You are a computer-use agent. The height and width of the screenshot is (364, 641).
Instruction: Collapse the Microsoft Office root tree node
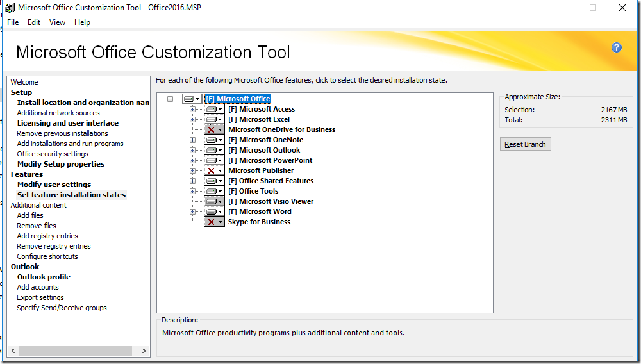coord(170,99)
